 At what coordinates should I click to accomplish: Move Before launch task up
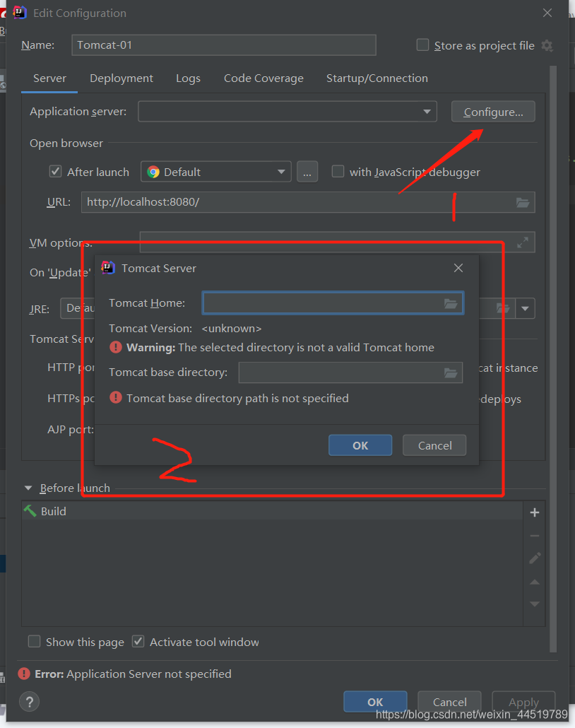pyautogui.click(x=535, y=582)
